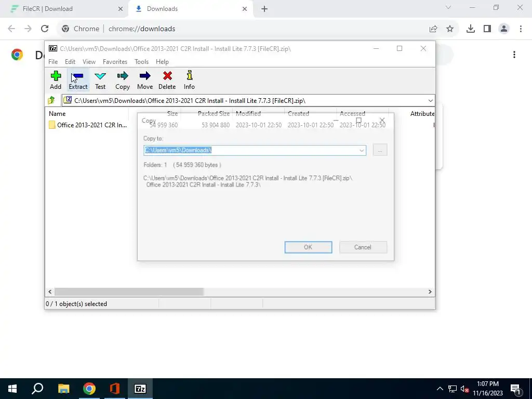Click Chrome forward navigation arrow
532x399 pixels.
pyautogui.click(x=28, y=29)
